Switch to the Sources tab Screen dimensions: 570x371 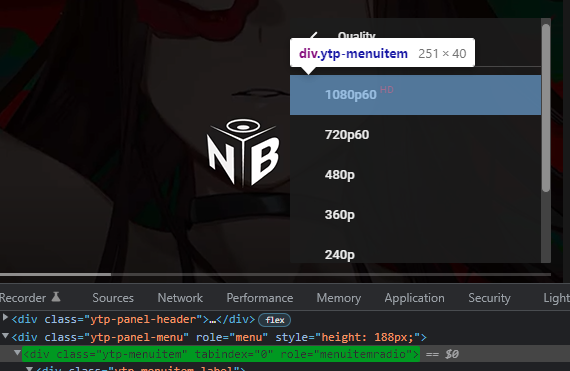(113, 298)
